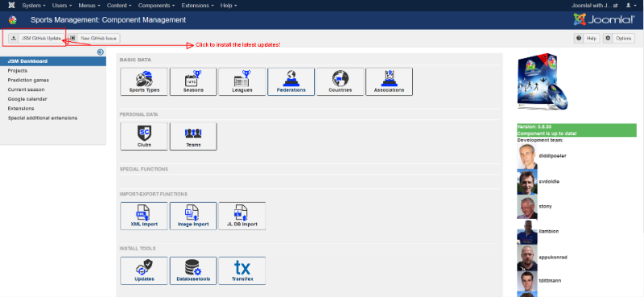
Task: Click the Options toolbar button
Action: click(619, 38)
